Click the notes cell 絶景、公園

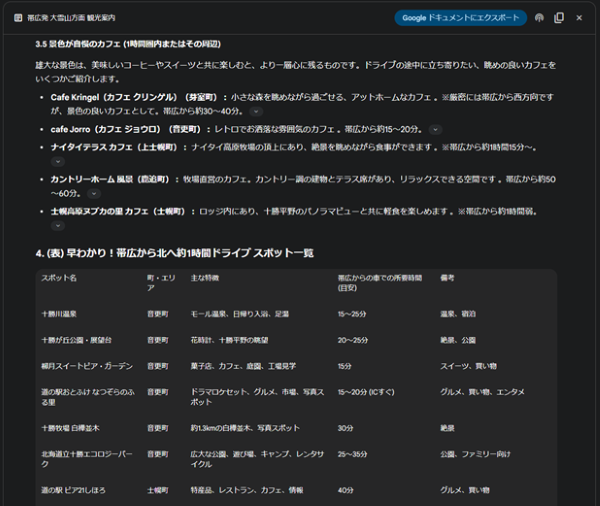(458, 340)
